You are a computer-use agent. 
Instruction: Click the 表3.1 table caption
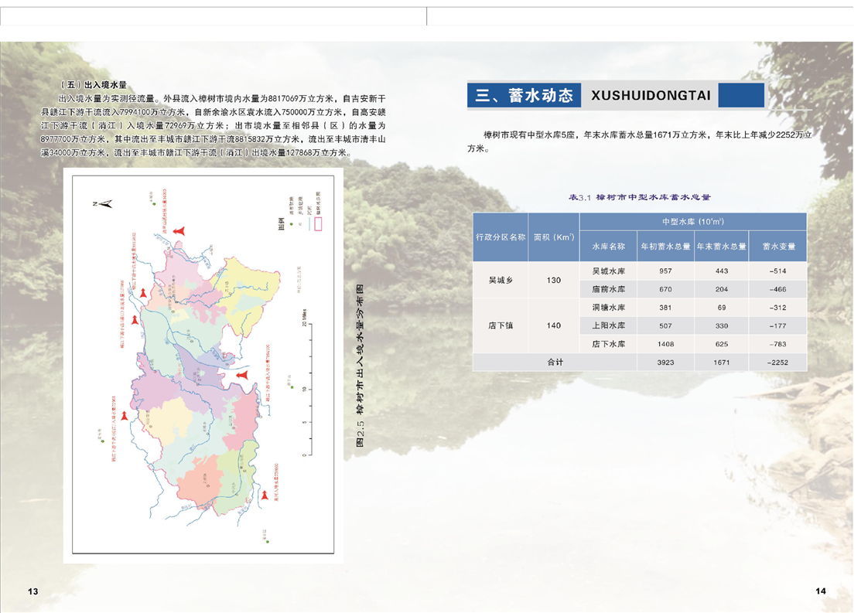coord(639,198)
